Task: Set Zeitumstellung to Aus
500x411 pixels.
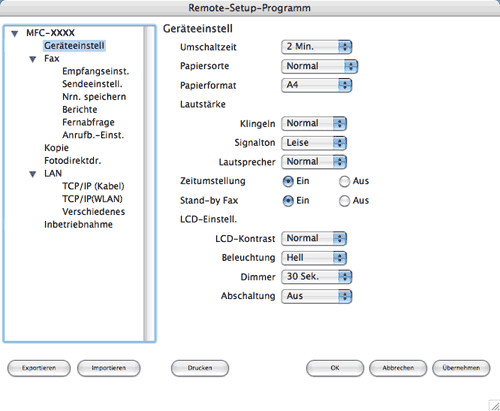Action: pyautogui.click(x=344, y=182)
